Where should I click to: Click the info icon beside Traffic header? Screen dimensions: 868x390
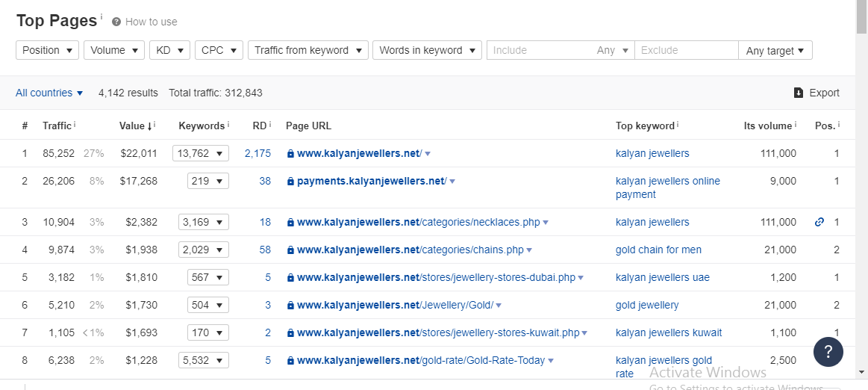(75, 125)
